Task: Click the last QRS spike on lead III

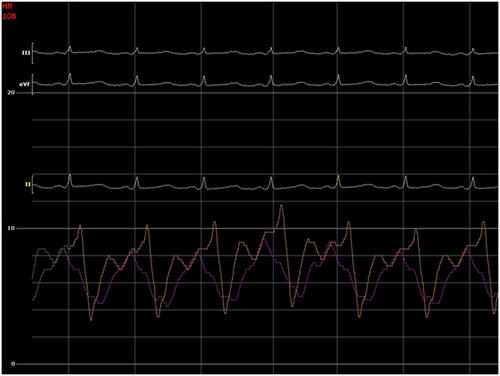Action: coord(473,51)
